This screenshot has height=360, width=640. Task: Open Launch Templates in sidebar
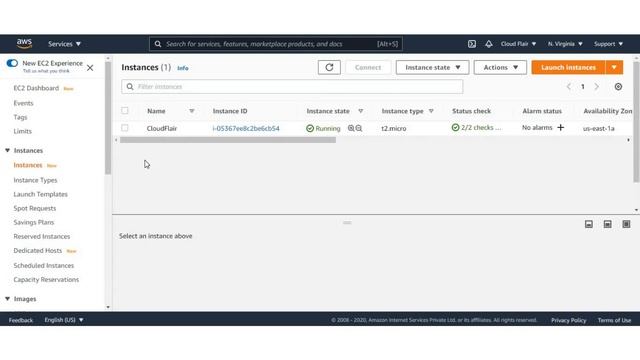point(40,194)
